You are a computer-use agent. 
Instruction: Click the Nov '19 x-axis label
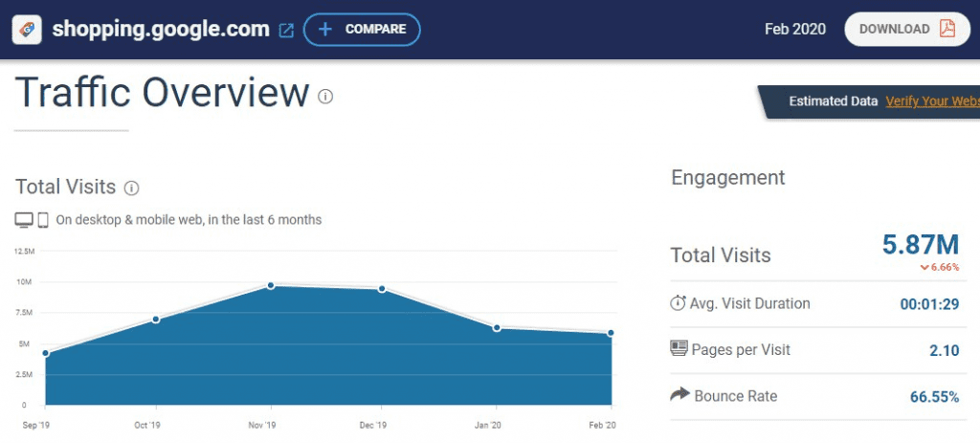[x=262, y=426]
